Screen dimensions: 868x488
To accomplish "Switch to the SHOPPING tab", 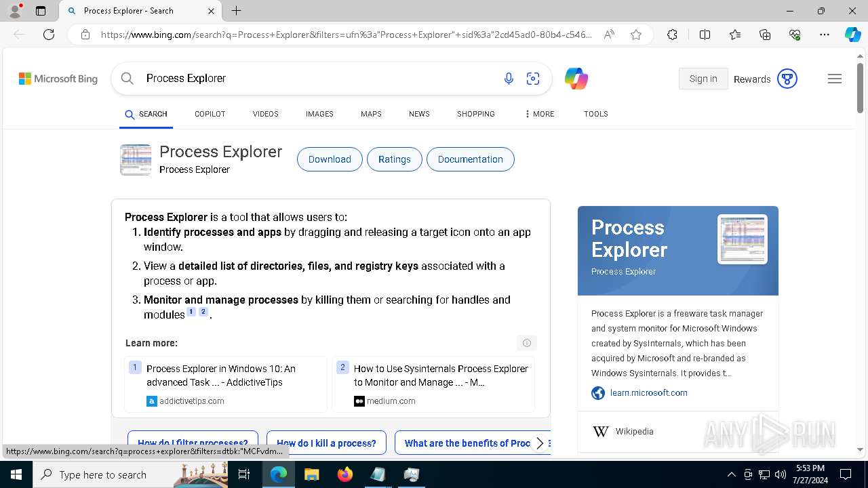I will pyautogui.click(x=476, y=114).
